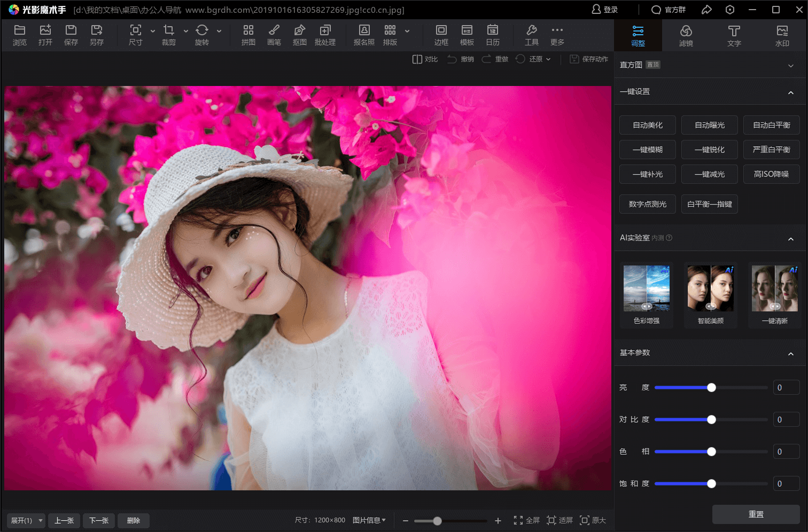Select the 画笔 brush tool
The width and height of the screenshot is (808, 532).
(x=274, y=35)
